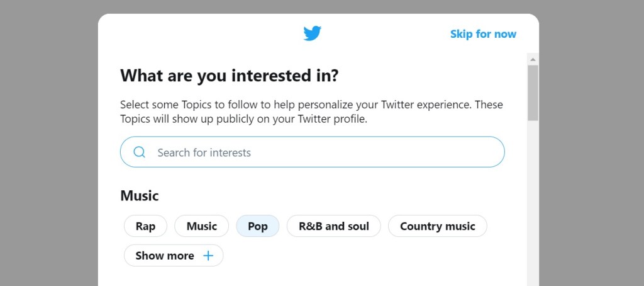Click the magnifier icon in search box
Viewport: 644px width, 286px height.
(140, 152)
